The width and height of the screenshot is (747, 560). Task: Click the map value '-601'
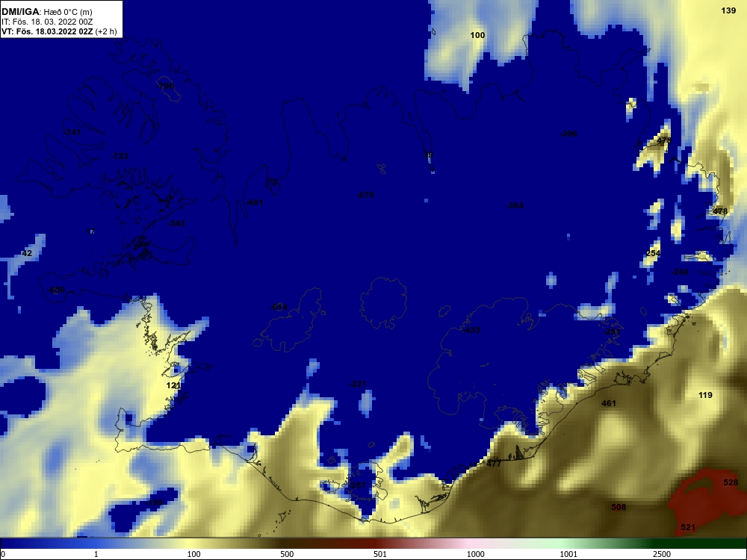tap(255, 203)
